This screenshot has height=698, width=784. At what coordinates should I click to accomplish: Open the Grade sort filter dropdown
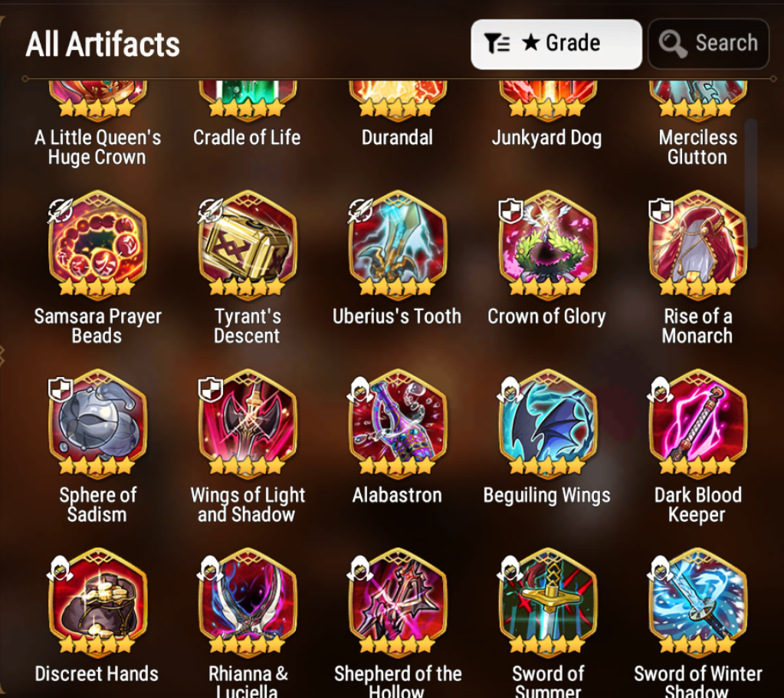click(x=556, y=44)
